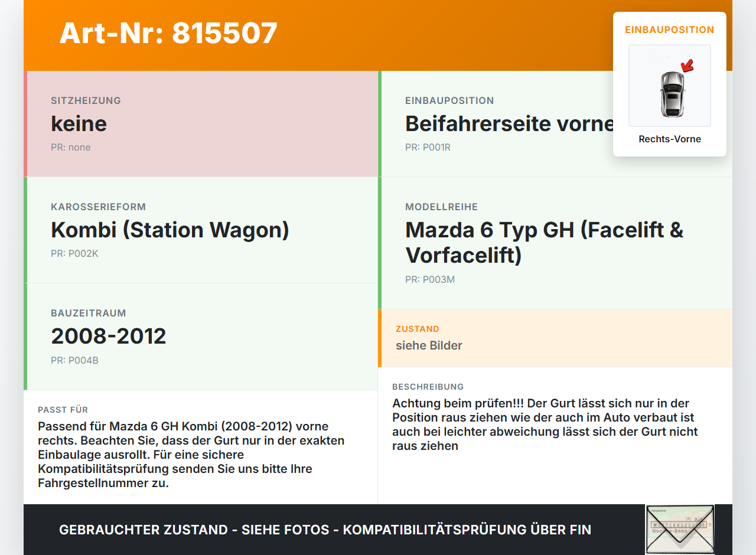This screenshot has width=756, height=555.
Task: Click 'Kombi (Station Wagon)' body type
Action: 170,230
